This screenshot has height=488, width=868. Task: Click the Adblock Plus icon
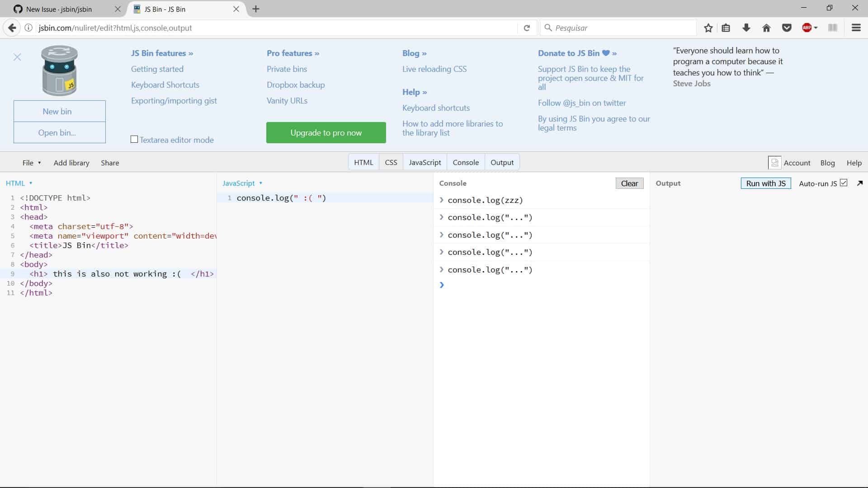click(x=807, y=28)
